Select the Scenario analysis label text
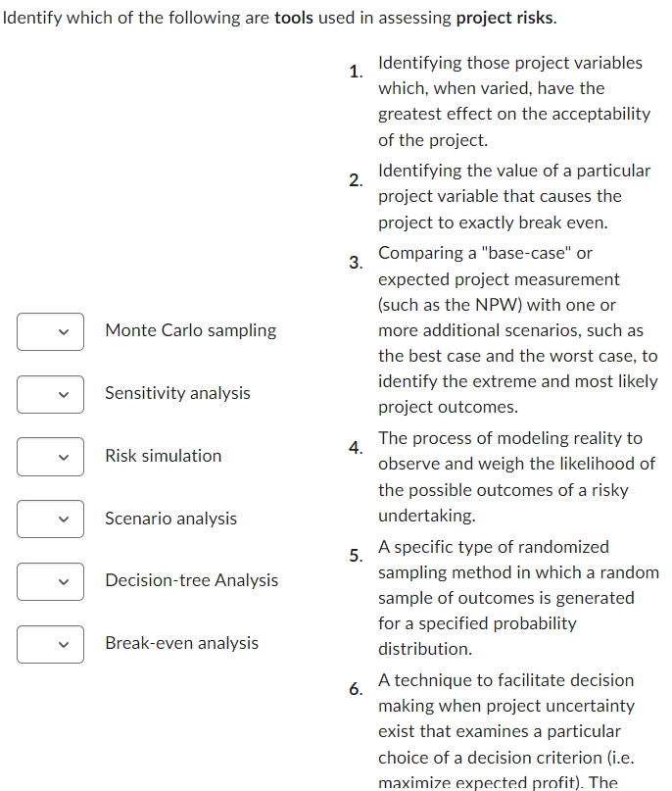The image size is (672, 791). (x=170, y=519)
